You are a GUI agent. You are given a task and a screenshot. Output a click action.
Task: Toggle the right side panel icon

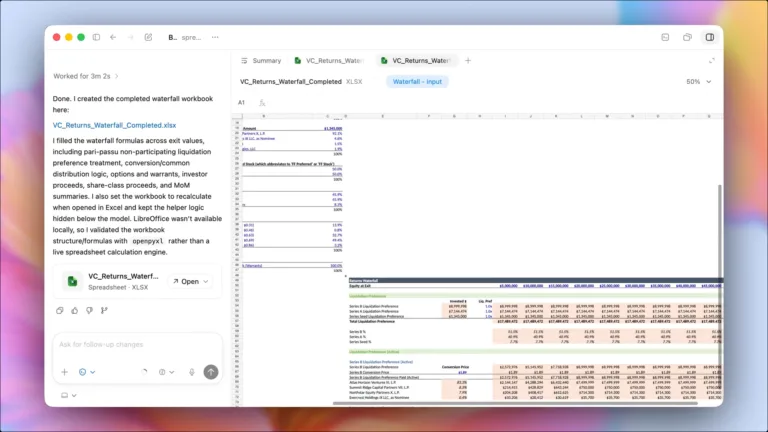point(710,37)
